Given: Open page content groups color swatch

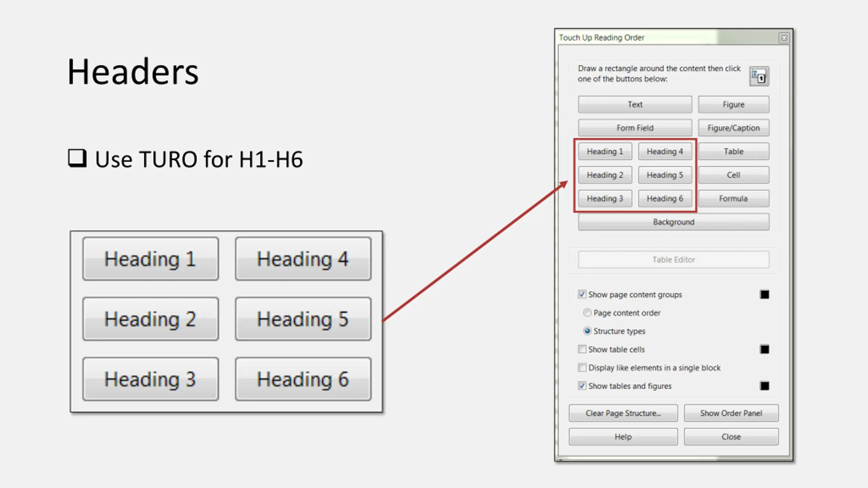Looking at the screenshot, I should point(764,294).
